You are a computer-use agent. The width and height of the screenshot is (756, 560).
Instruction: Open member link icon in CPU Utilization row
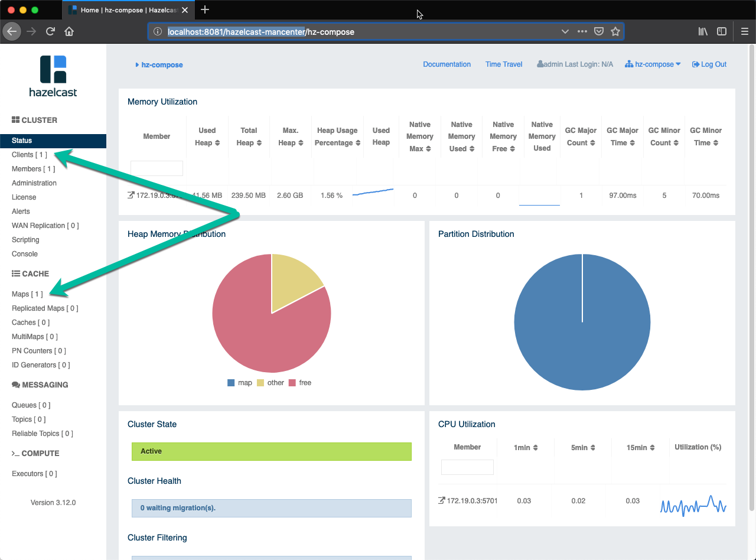click(x=442, y=500)
